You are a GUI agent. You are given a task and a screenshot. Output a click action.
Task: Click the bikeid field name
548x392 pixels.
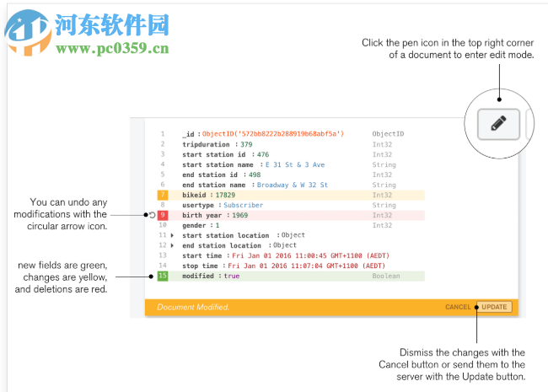coord(194,195)
